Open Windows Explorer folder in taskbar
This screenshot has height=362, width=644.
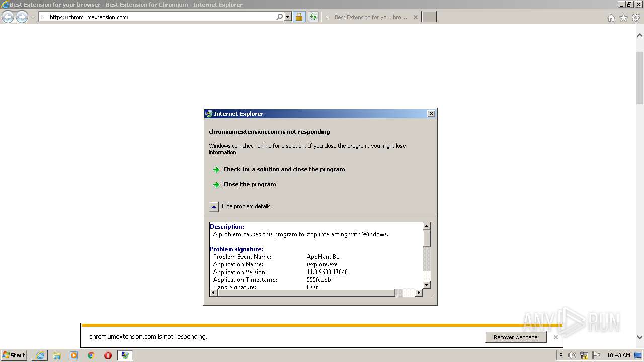click(x=57, y=355)
